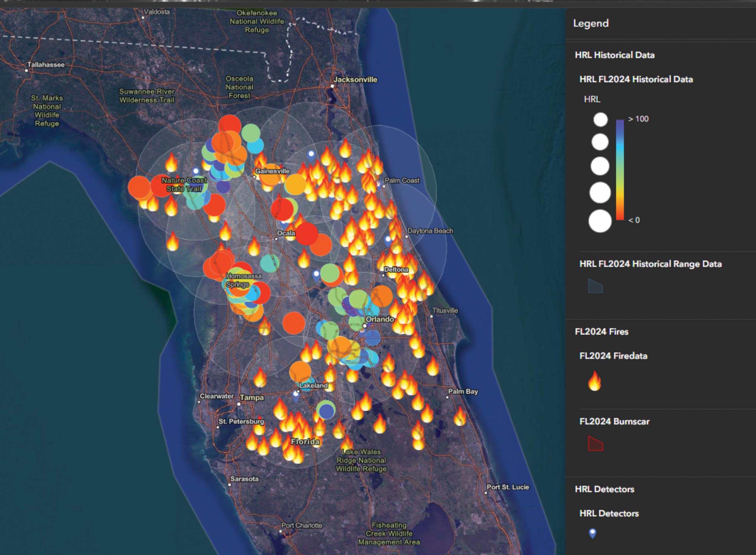The image size is (756, 555).
Task: Select the detector pin near Daytona Beach
Action: click(x=388, y=240)
